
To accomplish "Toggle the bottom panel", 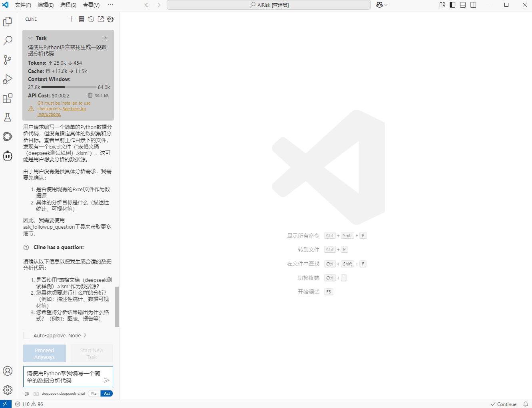I will 463,5.
